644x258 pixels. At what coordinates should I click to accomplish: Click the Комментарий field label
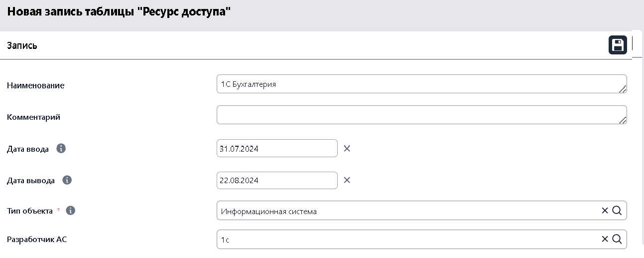[x=33, y=117]
